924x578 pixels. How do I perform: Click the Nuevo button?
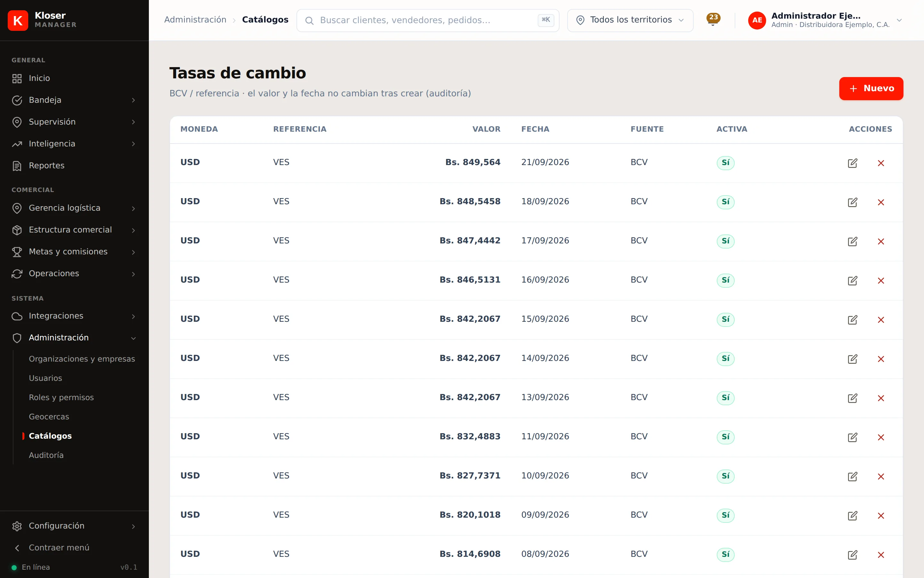tap(871, 89)
